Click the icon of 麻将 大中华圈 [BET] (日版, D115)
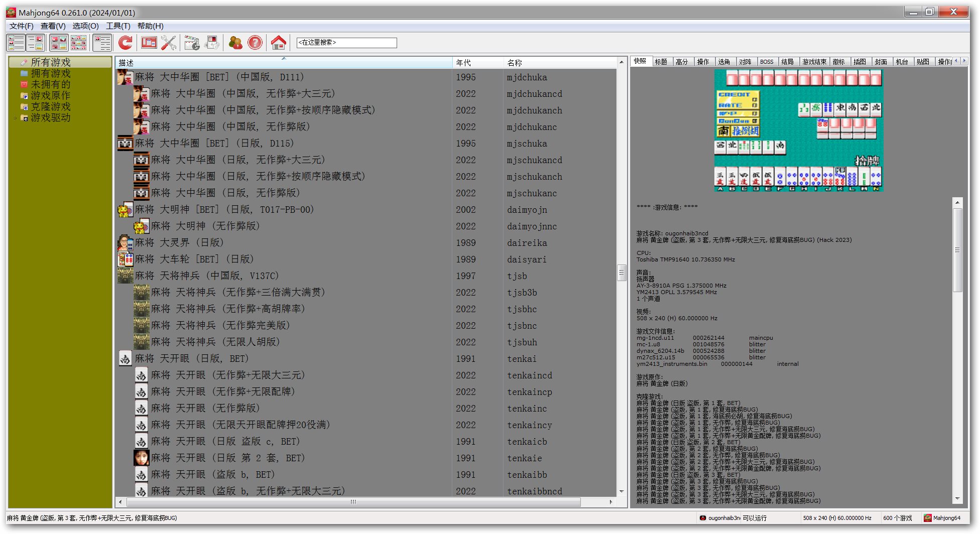The image size is (980, 534). (125, 144)
